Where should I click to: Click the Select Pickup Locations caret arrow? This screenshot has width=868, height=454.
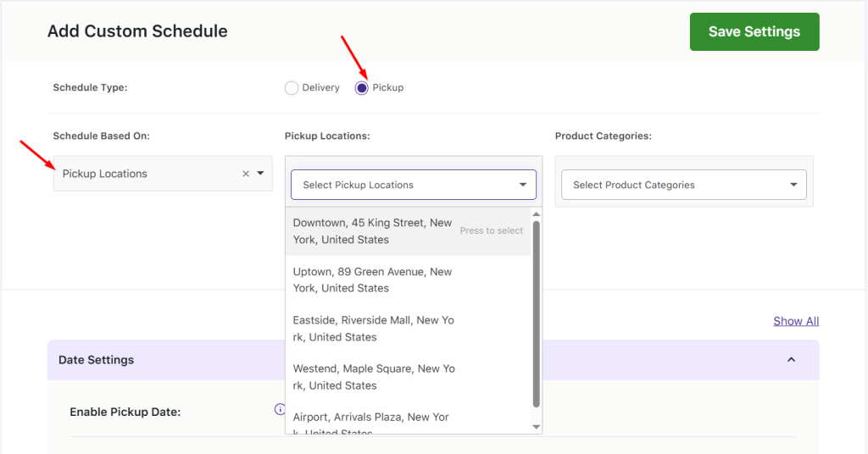click(x=522, y=185)
